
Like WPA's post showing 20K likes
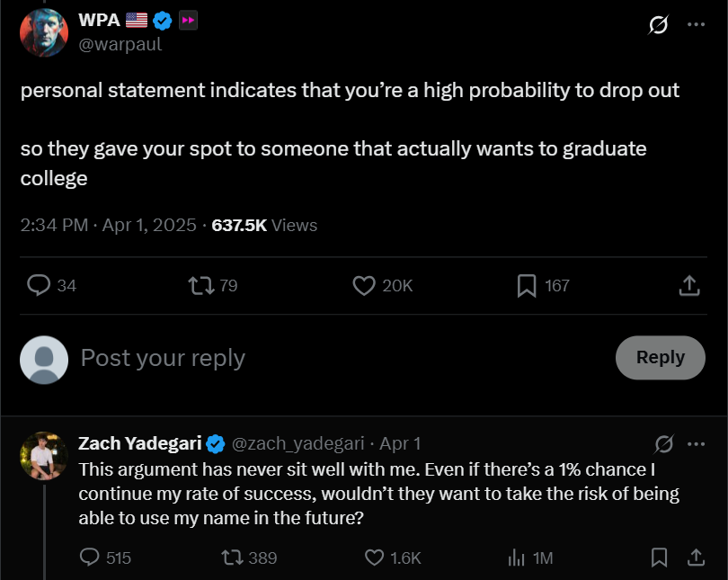point(363,285)
